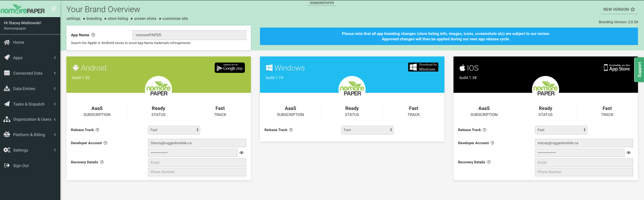Viewport: 644px width, 200px height.
Task: Expand the Organization & Users menu chevron
Action: tap(55, 119)
